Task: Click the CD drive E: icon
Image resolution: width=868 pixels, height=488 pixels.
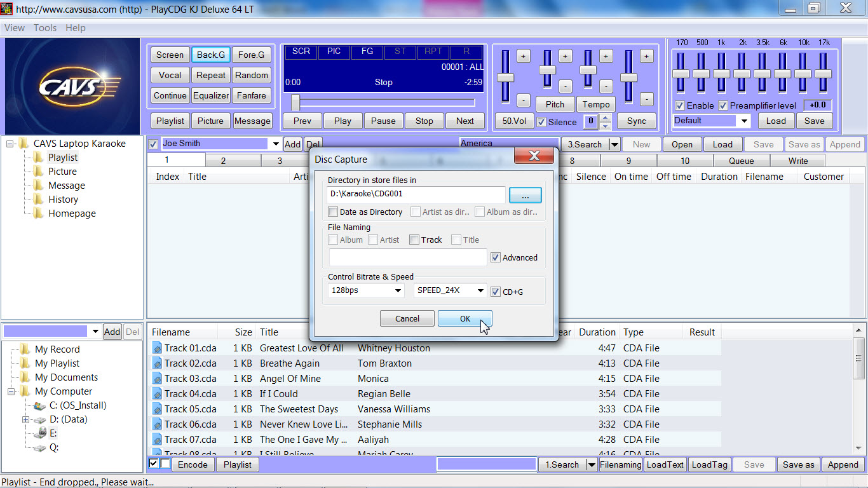Action: 40,433
